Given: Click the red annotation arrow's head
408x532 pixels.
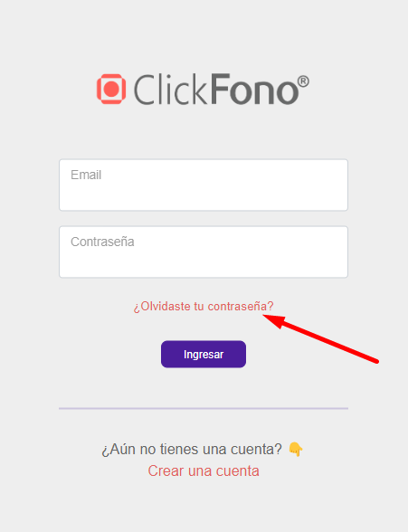Looking at the screenshot, I should [x=273, y=320].
